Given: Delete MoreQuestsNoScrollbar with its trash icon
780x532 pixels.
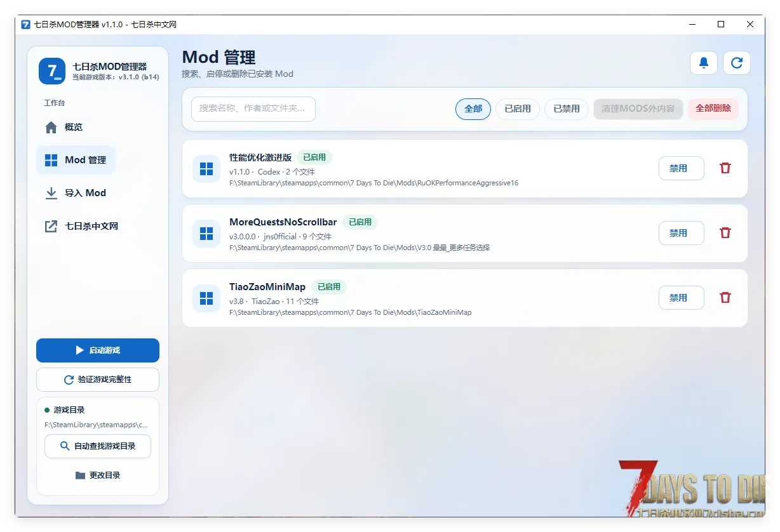Looking at the screenshot, I should [725, 233].
